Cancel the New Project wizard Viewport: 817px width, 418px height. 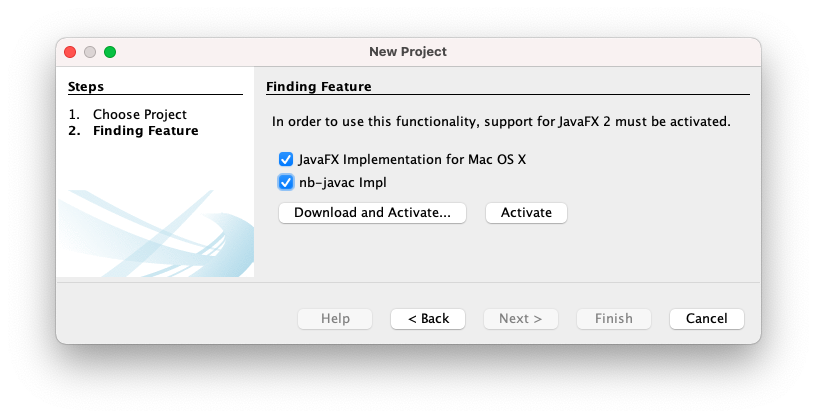point(706,318)
